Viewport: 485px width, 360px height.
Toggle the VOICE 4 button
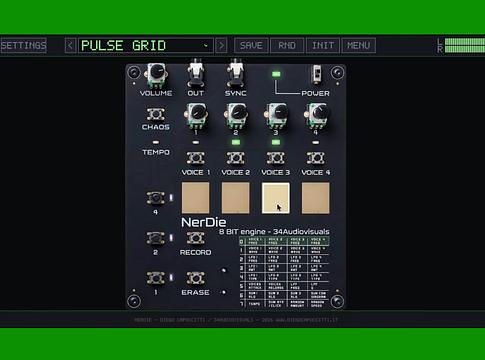pos(316,158)
